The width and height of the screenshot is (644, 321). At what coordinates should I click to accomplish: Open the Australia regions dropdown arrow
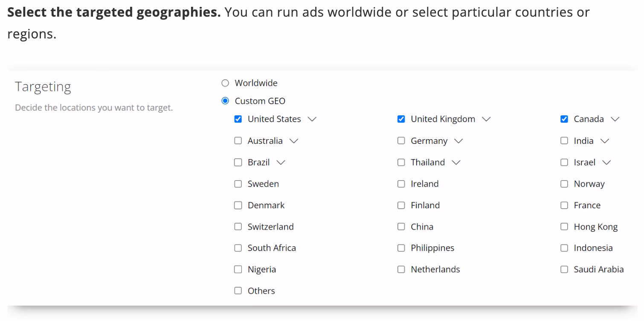coord(294,141)
